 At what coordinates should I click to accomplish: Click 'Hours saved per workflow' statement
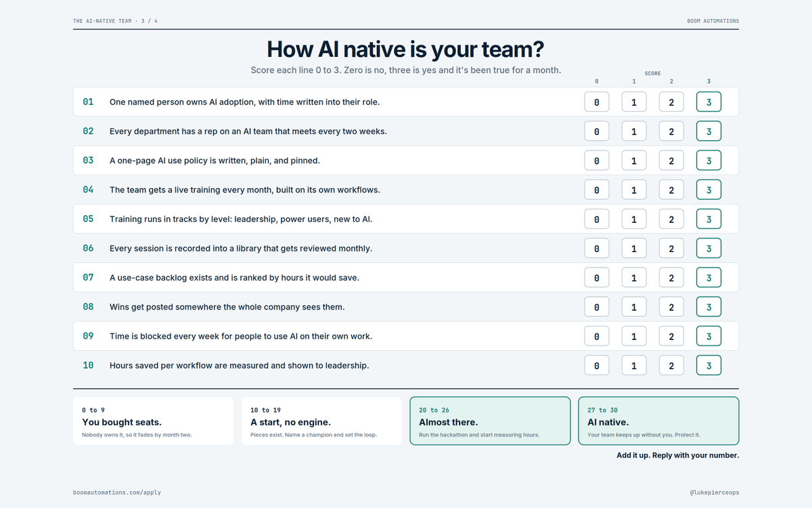click(240, 366)
